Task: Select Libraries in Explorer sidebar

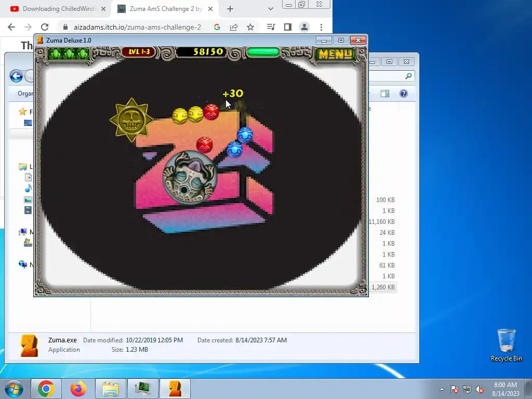Action: pyautogui.click(x=23, y=167)
